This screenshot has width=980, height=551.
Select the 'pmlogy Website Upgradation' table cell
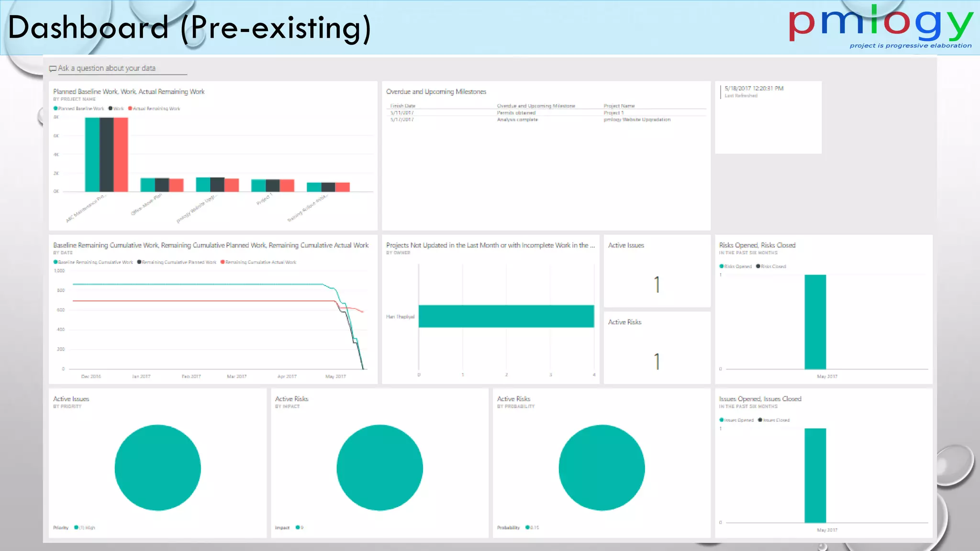(x=637, y=120)
